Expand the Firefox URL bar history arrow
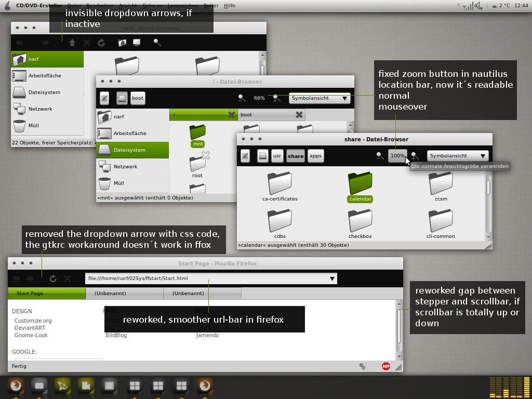 click(332, 278)
